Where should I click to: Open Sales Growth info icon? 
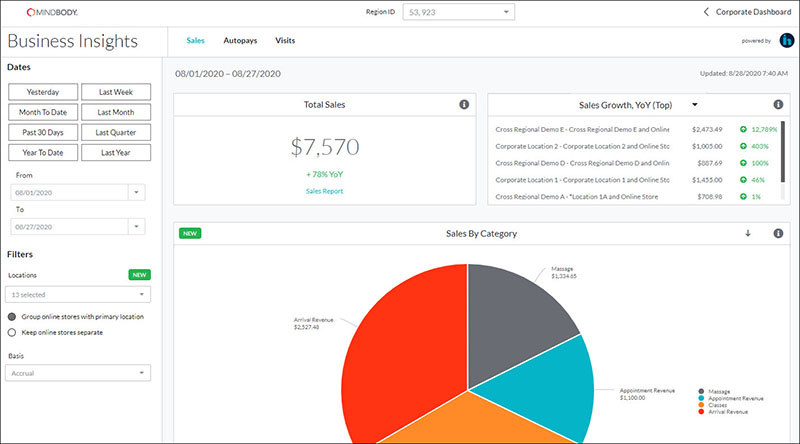778,105
